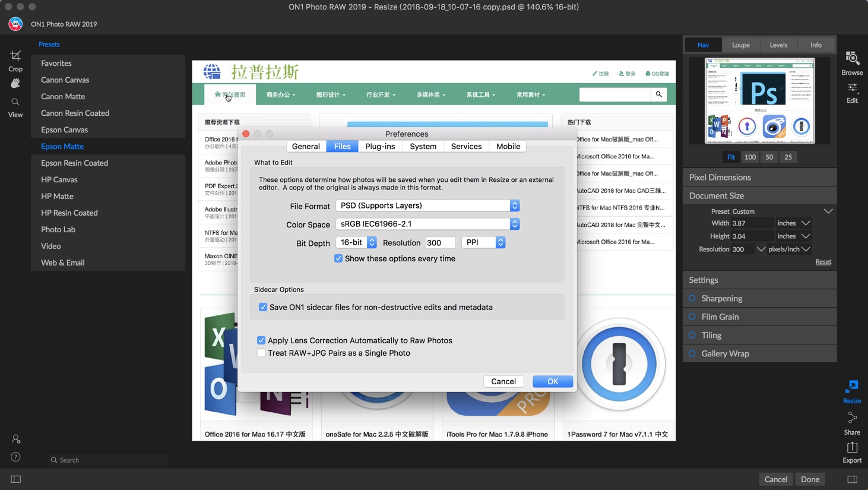
Task: Switch to the General preferences tab
Action: 306,146
